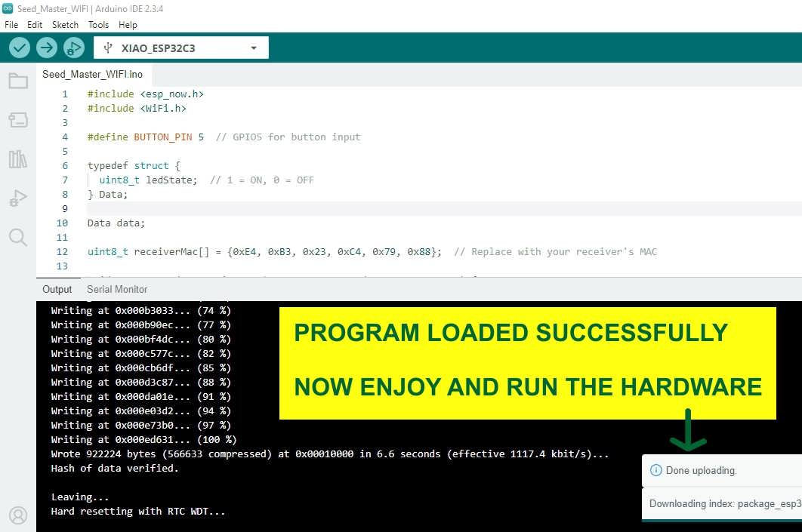Open the XIAO_ESP32C3 board selector dropdown
This screenshot has width=802, height=532.
coord(181,48)
